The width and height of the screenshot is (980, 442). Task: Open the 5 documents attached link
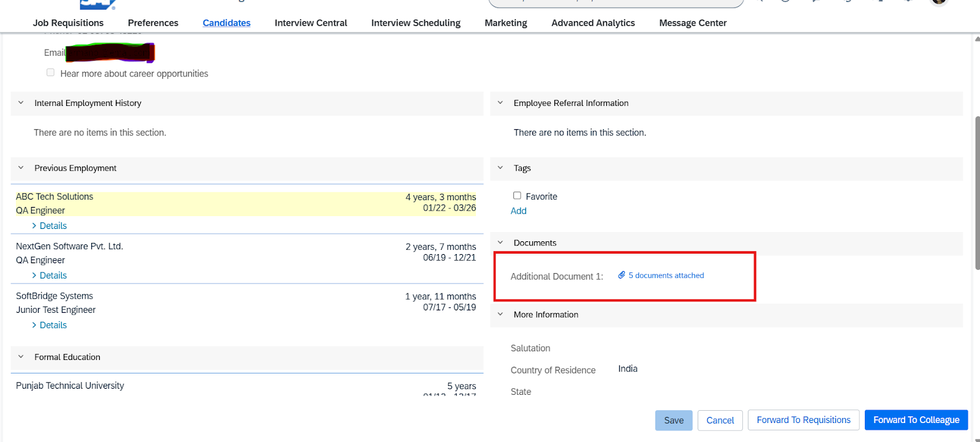(666, 275)
